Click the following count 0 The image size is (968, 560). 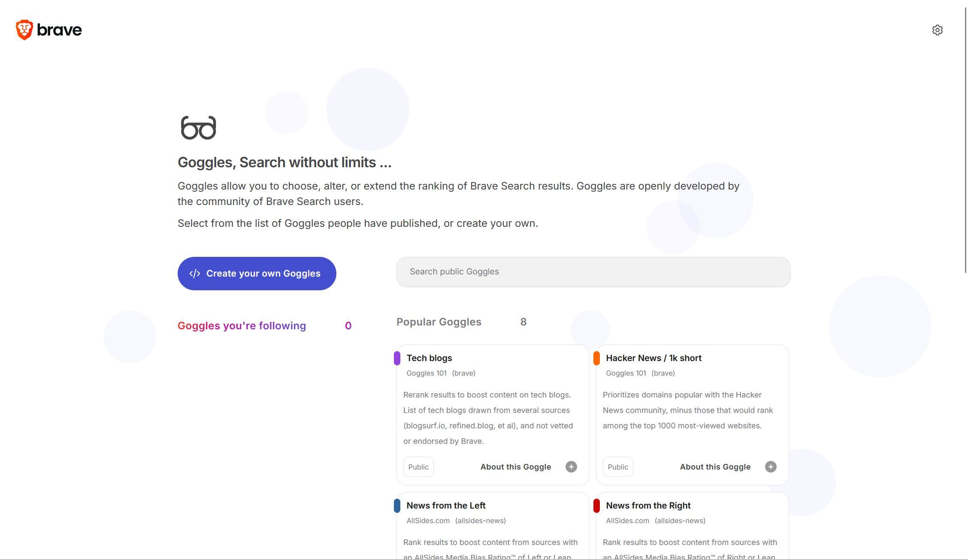tap(348, 325)
